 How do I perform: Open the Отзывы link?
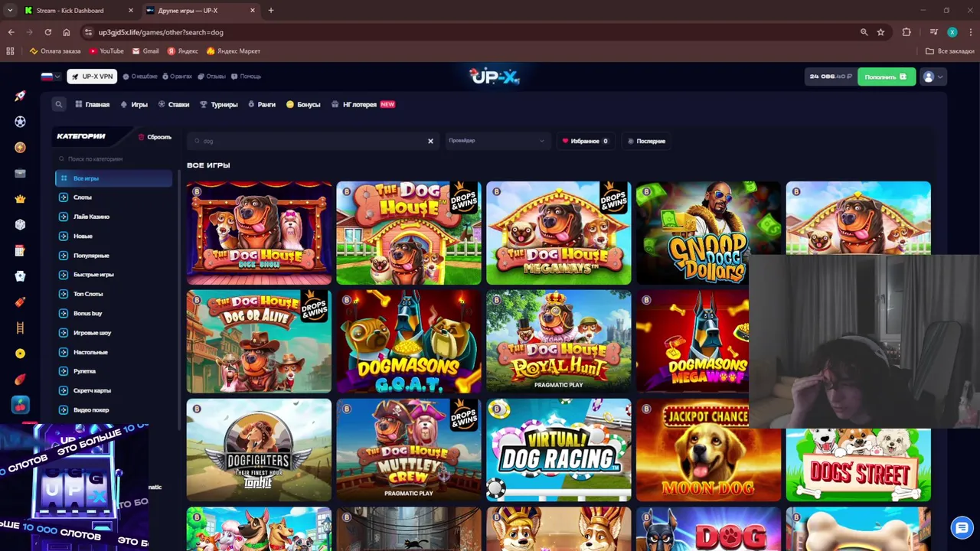click(212, 77)
